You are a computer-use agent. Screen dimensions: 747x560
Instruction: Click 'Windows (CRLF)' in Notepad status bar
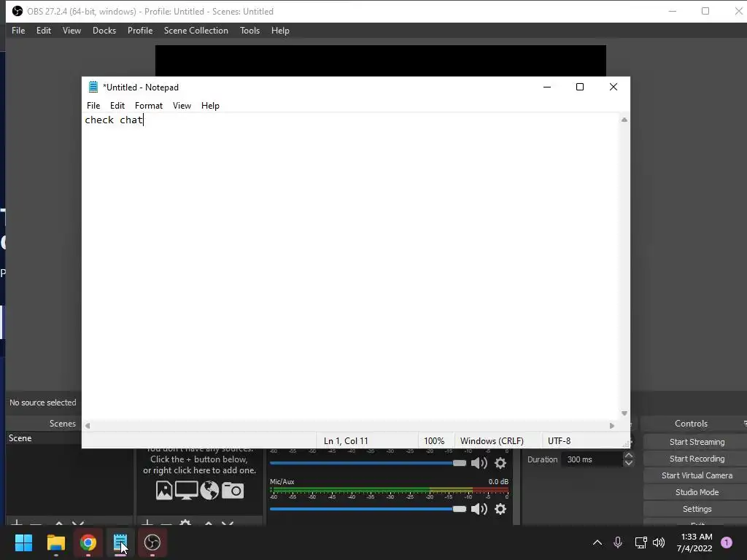[492, 441]
